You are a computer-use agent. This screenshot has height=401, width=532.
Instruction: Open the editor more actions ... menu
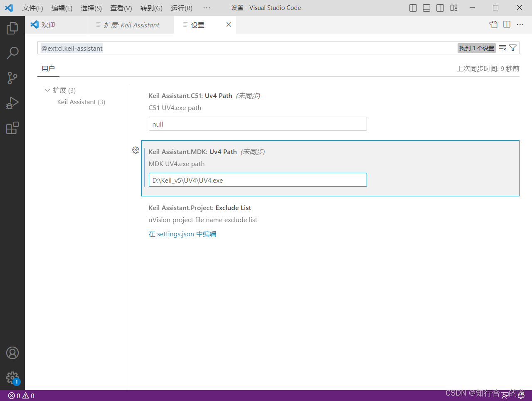pos(520,24)
